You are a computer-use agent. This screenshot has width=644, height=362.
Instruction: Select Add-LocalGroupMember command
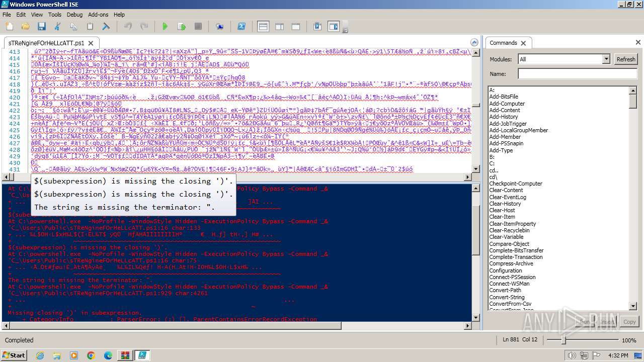click(519, 130)
